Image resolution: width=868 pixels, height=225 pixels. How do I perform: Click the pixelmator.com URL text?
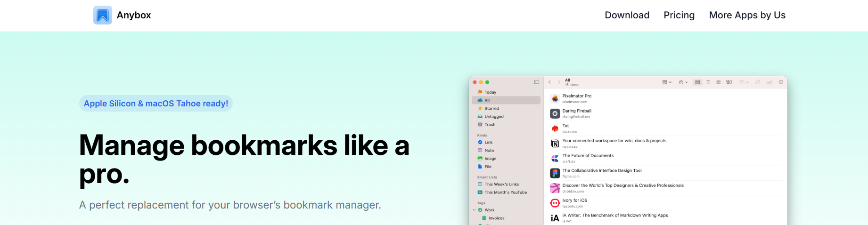point(575,102)
